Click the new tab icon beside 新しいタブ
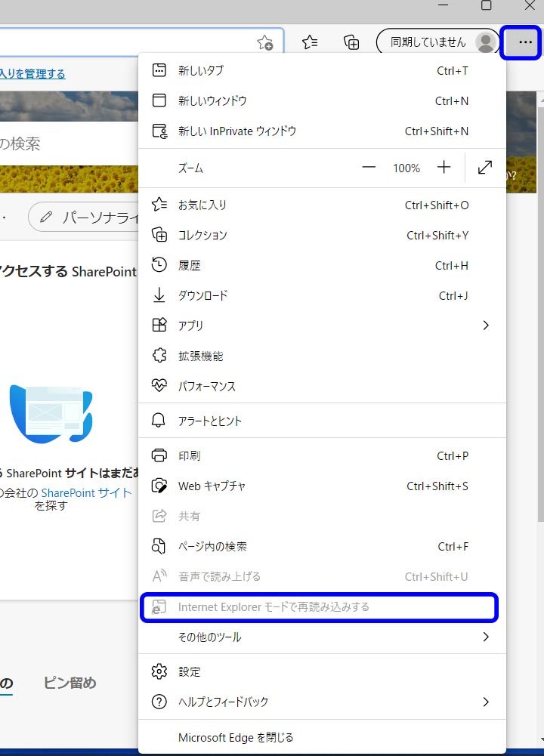 159,70
